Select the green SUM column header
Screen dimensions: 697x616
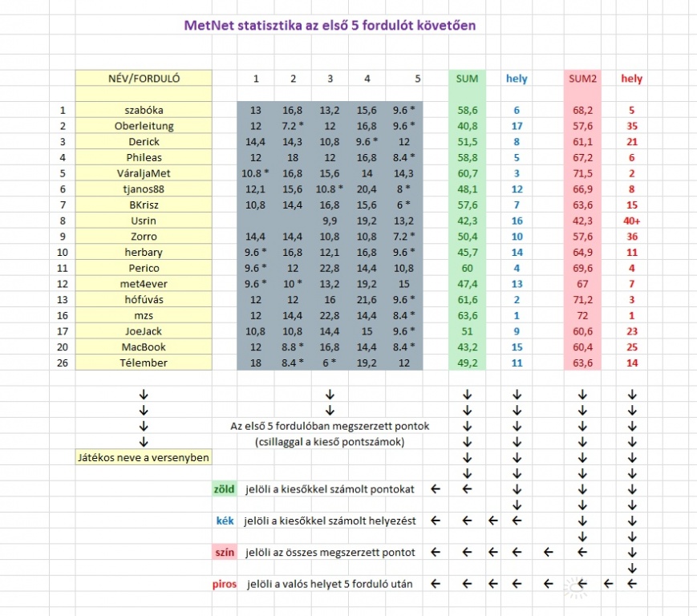pyautogui.click(x=467, y=79)
